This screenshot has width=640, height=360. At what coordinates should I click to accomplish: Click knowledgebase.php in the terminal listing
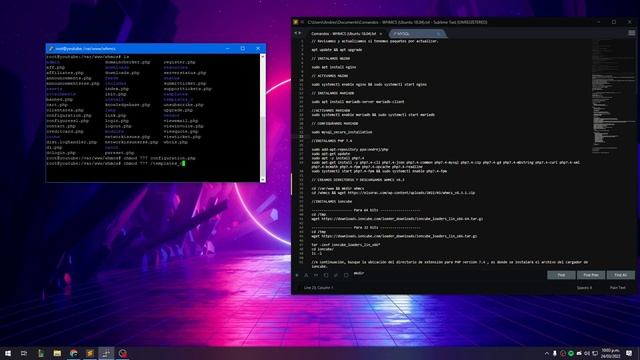(x=127, y=105)
